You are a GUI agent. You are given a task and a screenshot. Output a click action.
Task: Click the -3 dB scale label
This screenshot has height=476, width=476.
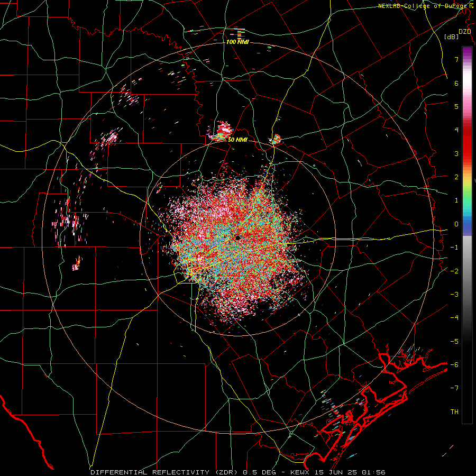454,295
